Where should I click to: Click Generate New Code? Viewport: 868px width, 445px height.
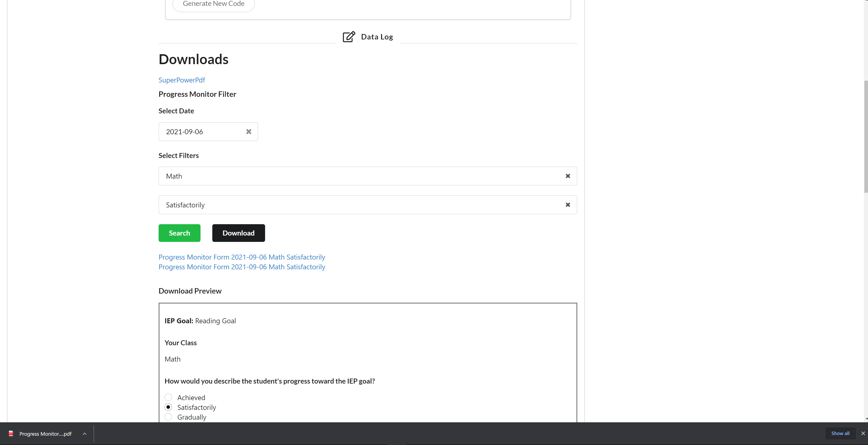coord(213,4)
